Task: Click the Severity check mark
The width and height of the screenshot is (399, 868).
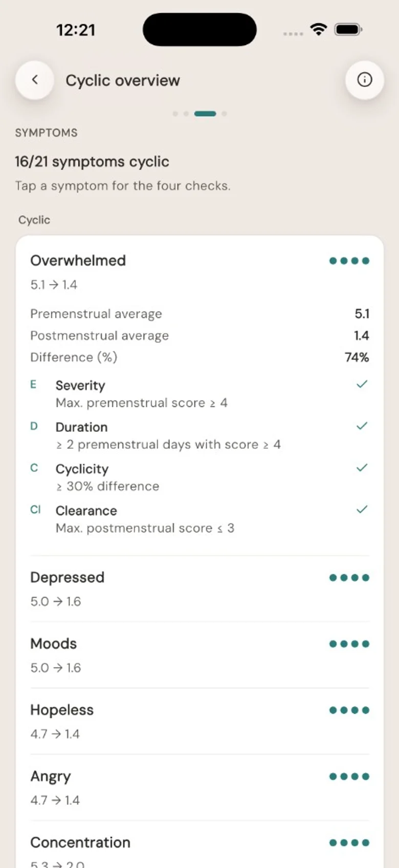Action: point(362,384)
